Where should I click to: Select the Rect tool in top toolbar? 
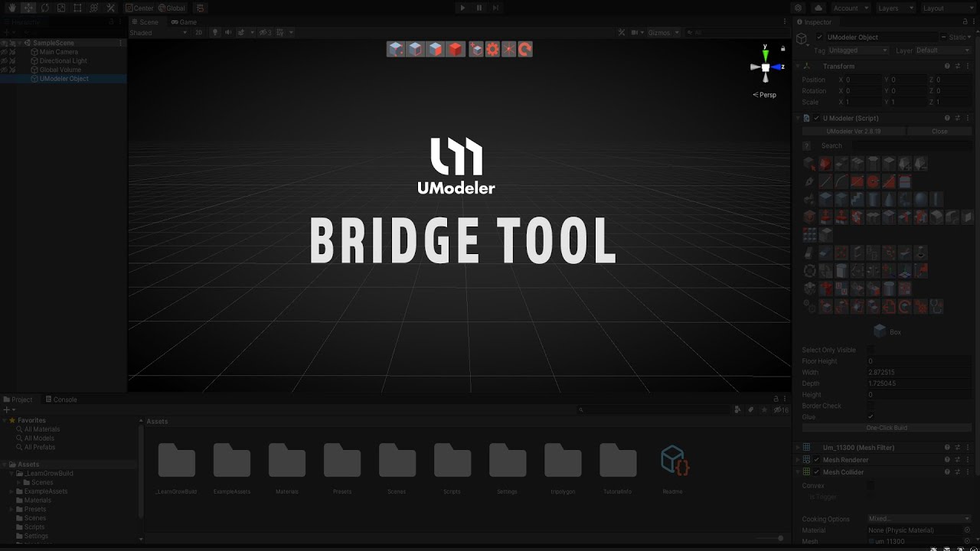tap(77, 8)
